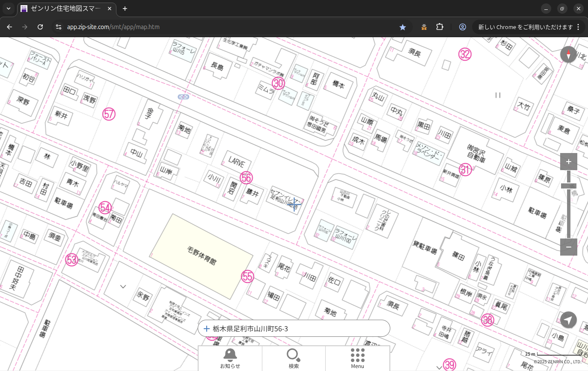Open the Chrome three-dot menu
This screenshot has height=371, width=588.
coord(578,27)
